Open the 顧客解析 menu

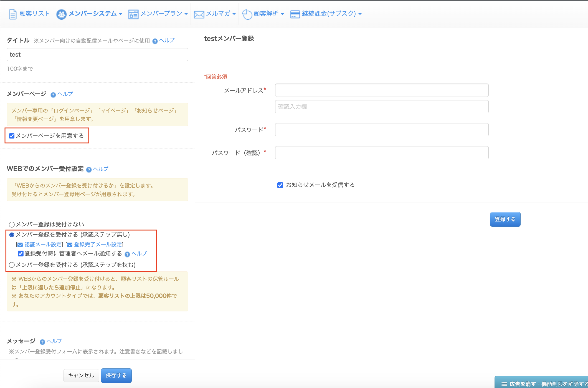coord(266,14)
